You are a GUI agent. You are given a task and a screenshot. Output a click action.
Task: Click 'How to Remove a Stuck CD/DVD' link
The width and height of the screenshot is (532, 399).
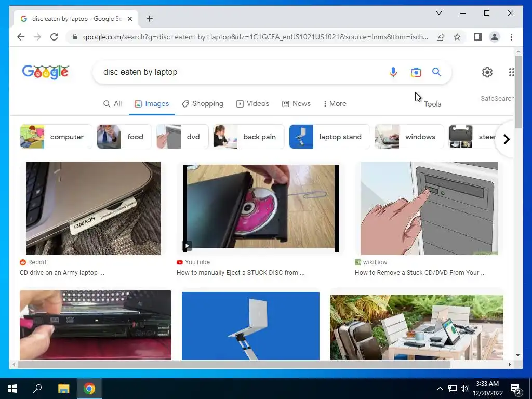[420, 272]
